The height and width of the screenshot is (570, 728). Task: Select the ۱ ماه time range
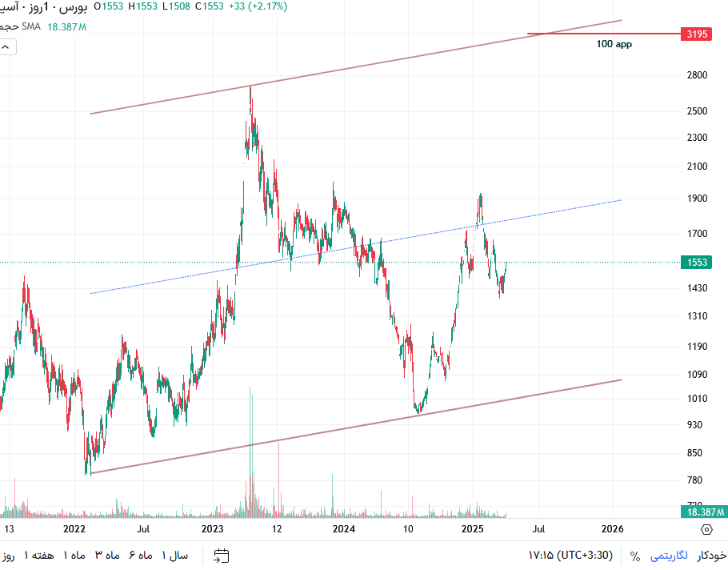tap(74, 555)
